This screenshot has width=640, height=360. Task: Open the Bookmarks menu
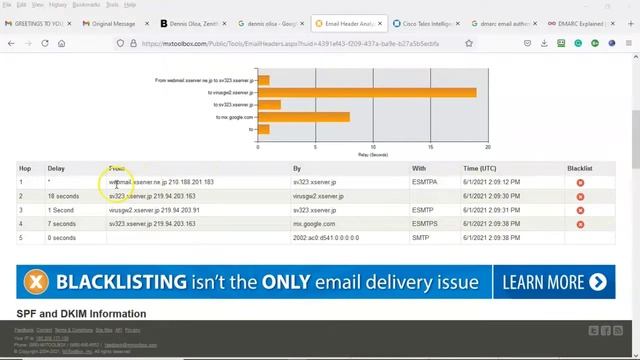[86, 5]
